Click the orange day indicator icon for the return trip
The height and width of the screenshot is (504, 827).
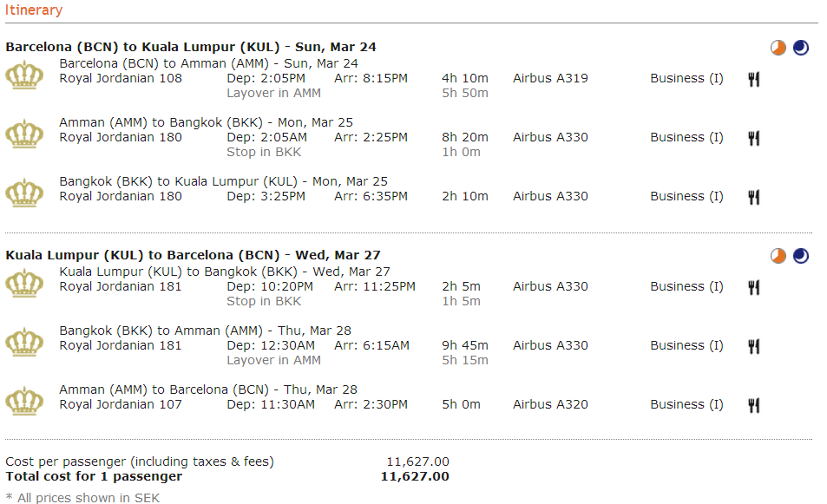(778, 256)
